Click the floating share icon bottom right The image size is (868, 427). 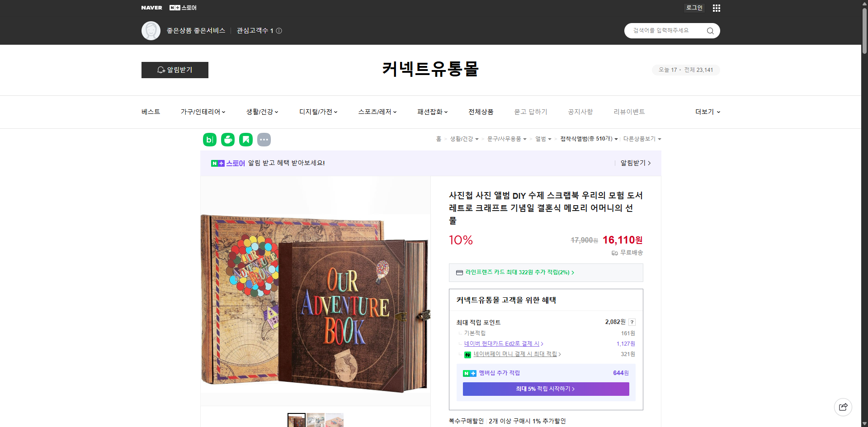(x=843, y=407)
